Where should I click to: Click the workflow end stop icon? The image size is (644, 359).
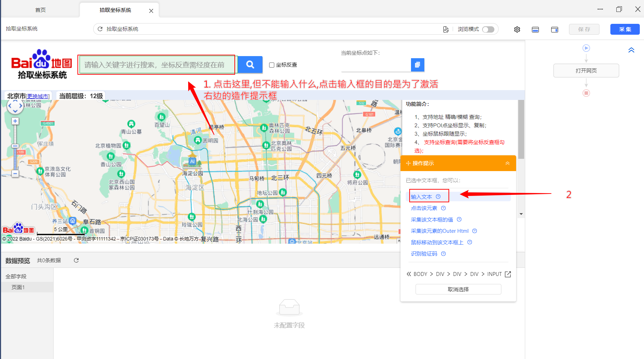coord(586,93)
